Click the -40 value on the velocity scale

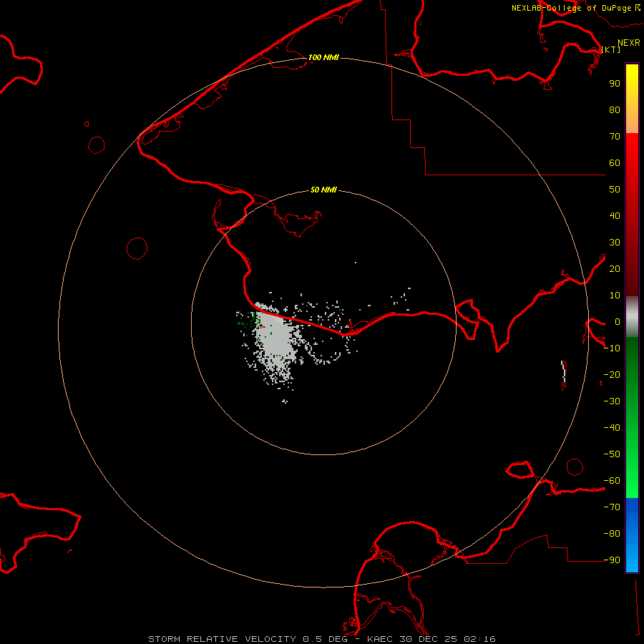point(612,428)
